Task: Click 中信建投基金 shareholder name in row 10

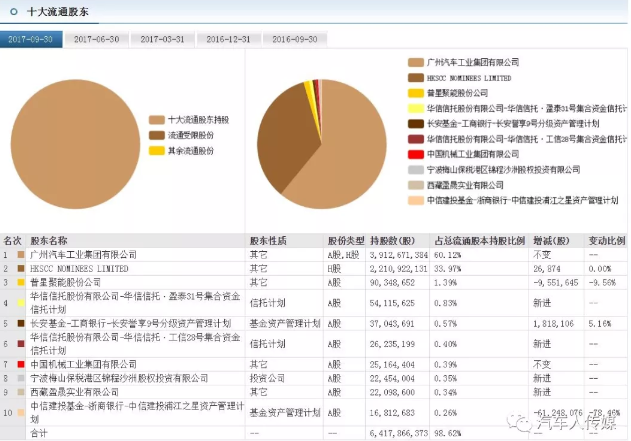Action: pos(137,412)
